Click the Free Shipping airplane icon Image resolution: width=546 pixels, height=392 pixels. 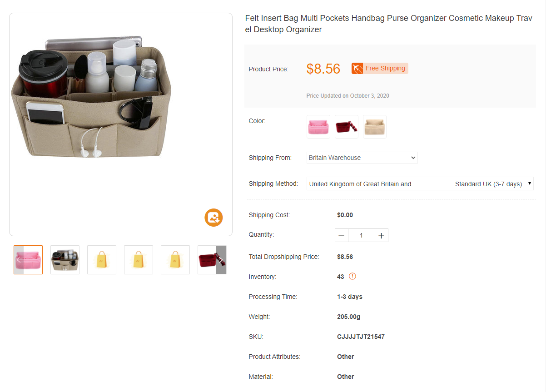(x=357, y=69)
